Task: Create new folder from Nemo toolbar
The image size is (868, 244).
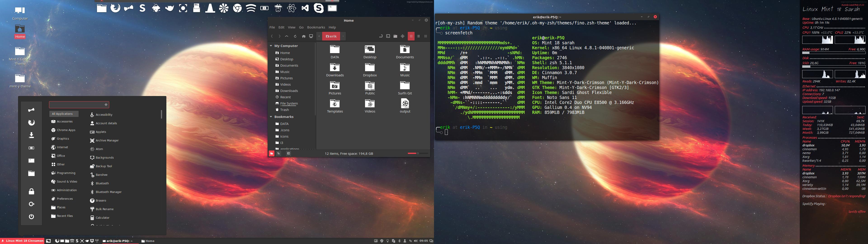Action: [395, 36]
